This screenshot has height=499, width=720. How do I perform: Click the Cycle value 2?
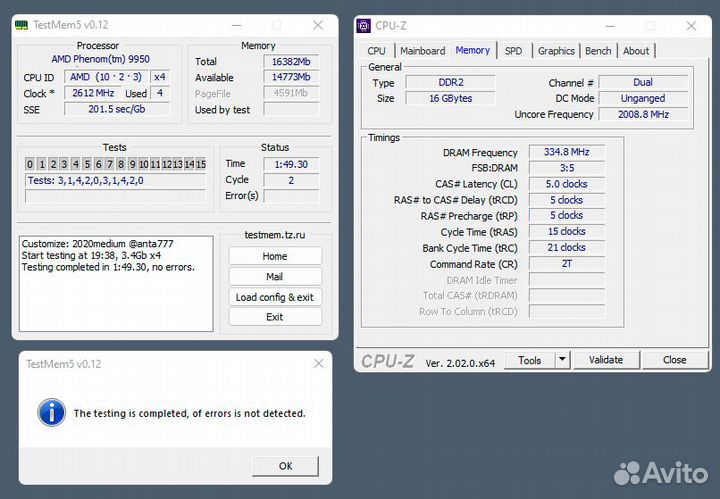click(x=291, y=180)
